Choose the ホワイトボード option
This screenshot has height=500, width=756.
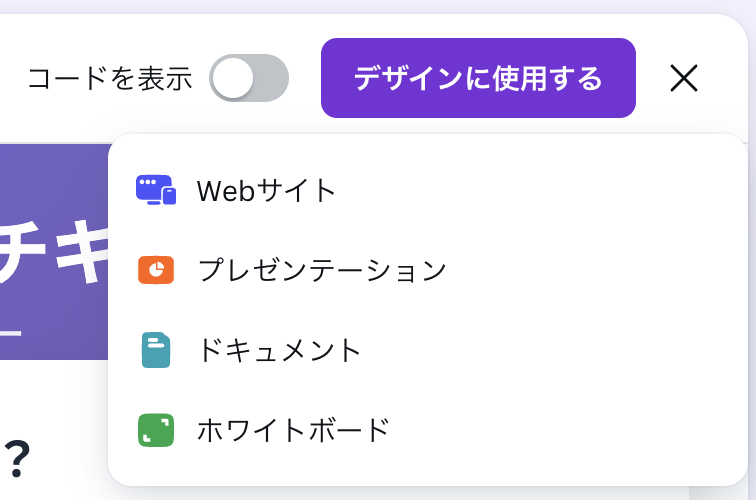(x=428, y=430)
